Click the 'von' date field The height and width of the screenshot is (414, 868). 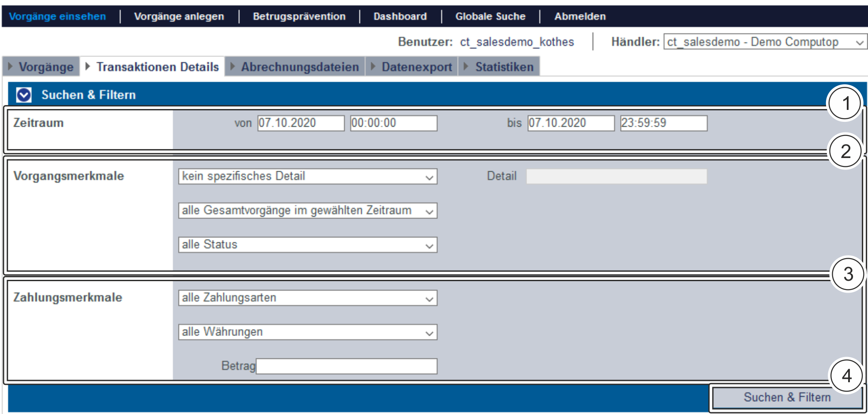[x=300, y=123]
